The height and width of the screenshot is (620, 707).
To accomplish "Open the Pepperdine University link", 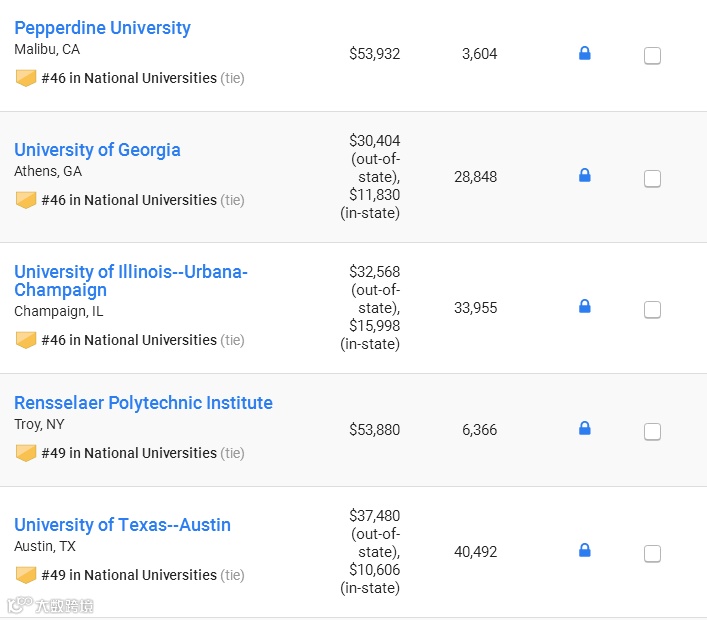I will 102,28.
